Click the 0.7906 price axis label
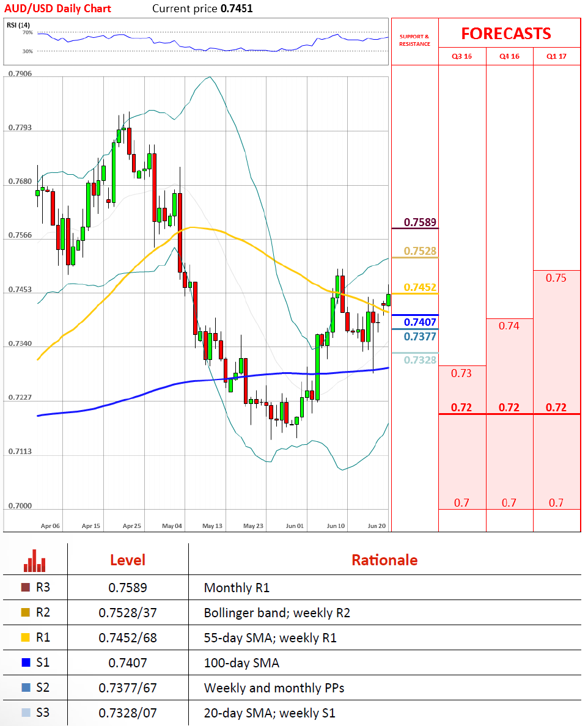 (20, 73)
